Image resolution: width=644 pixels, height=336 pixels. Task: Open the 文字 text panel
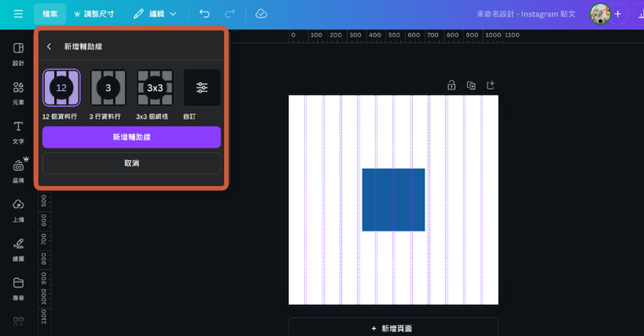(x=18, y=131)
